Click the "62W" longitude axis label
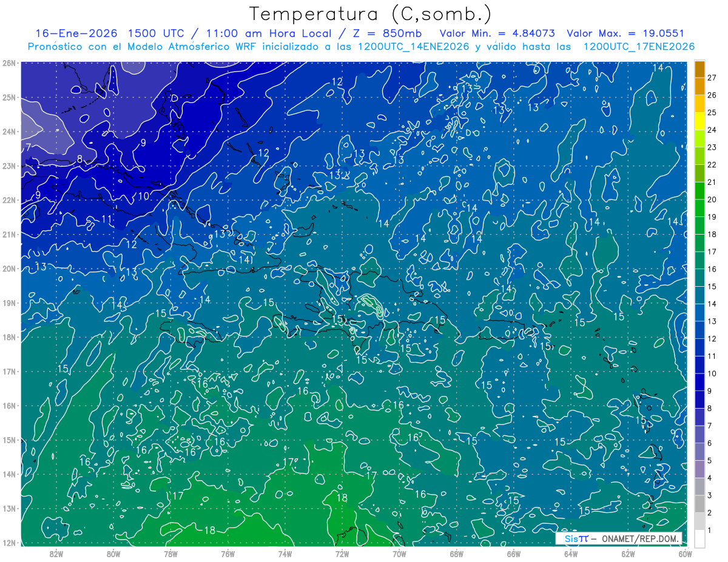The width and height of the screenshot is (728, 562). (x=628, y=554)
